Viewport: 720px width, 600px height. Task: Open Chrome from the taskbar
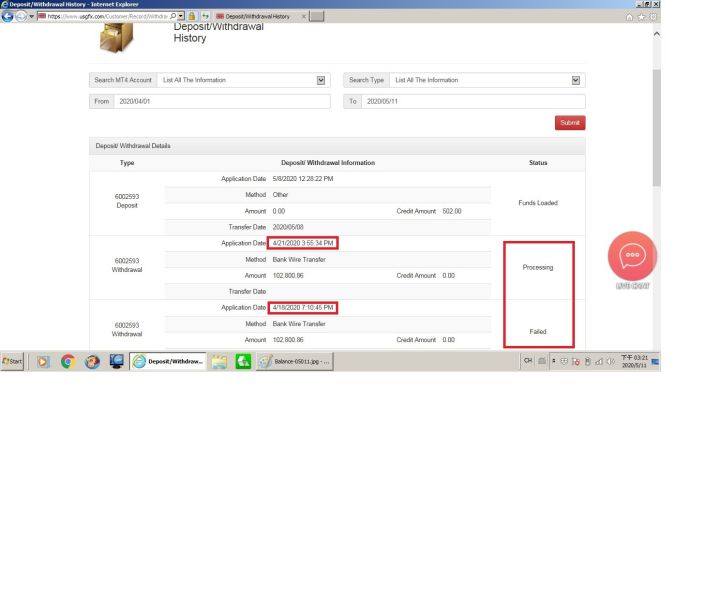[x=68, y=362]
